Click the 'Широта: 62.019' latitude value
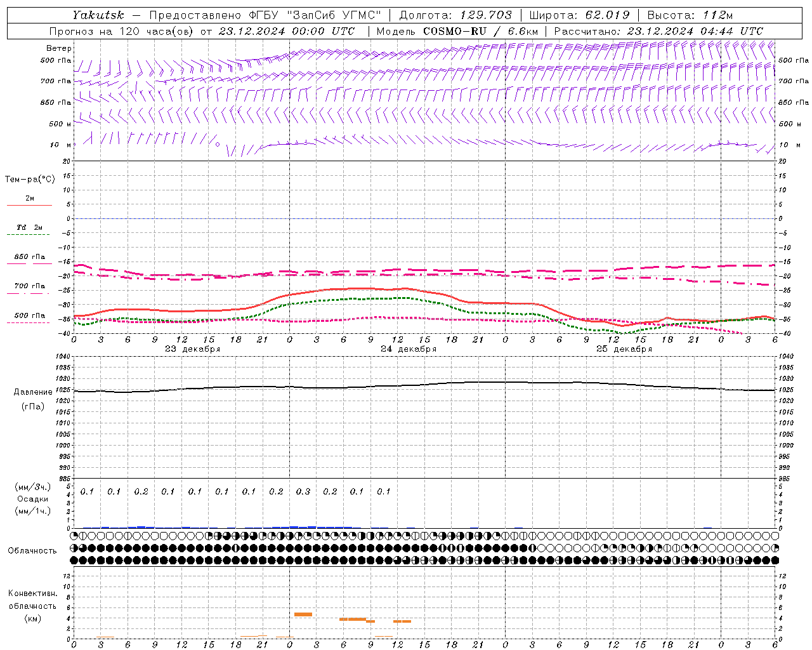 point(579,15)
